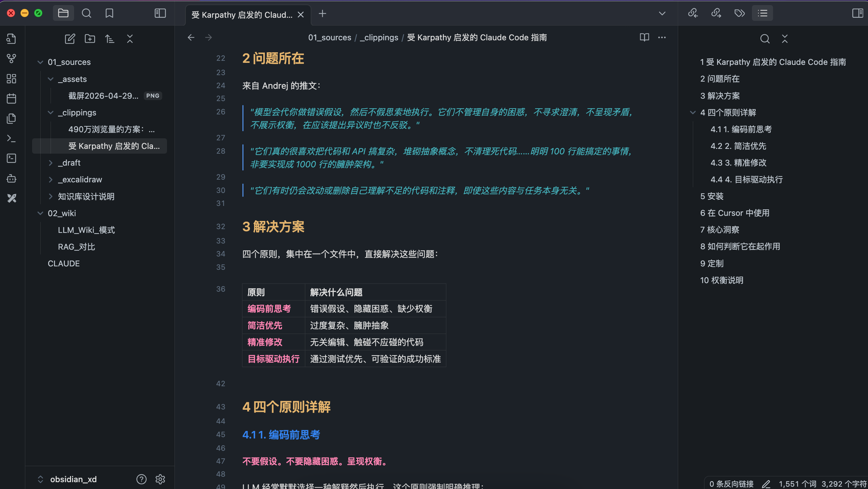Collapse the left sidebar
Viewport: 868px width, 489px height.
pyautogui.click(x=160, y=13)
